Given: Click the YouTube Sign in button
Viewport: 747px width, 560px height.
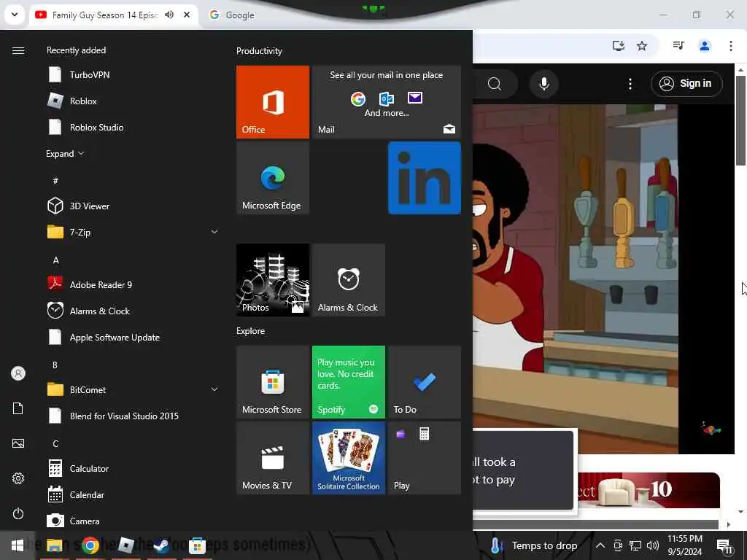Looking at the screenshot, I should pos(686,84).
